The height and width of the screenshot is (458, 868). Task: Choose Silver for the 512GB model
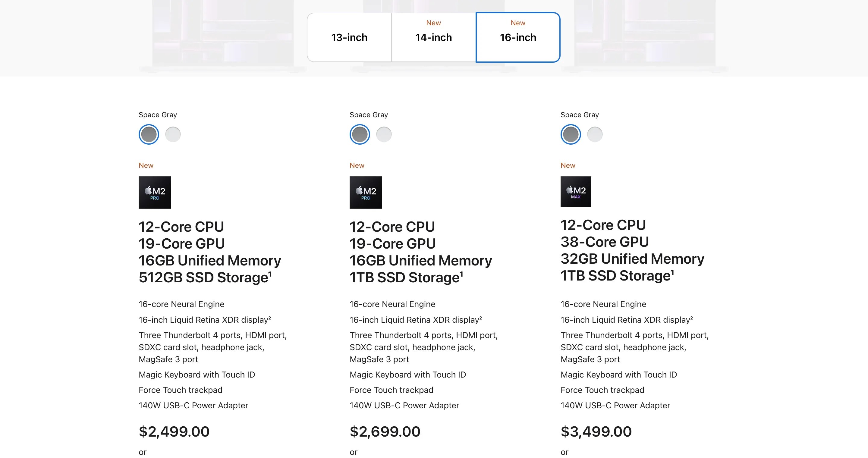point(173,134)
